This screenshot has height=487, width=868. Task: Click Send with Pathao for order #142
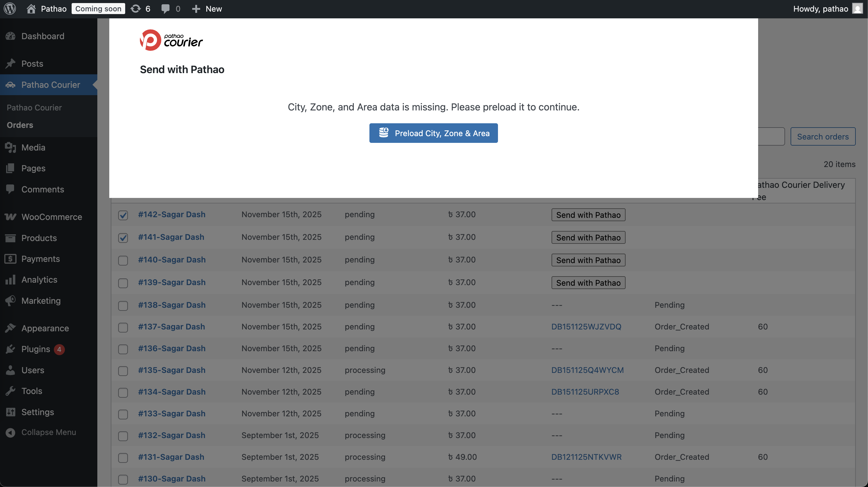pyautogui.click(x=588, y=215)
